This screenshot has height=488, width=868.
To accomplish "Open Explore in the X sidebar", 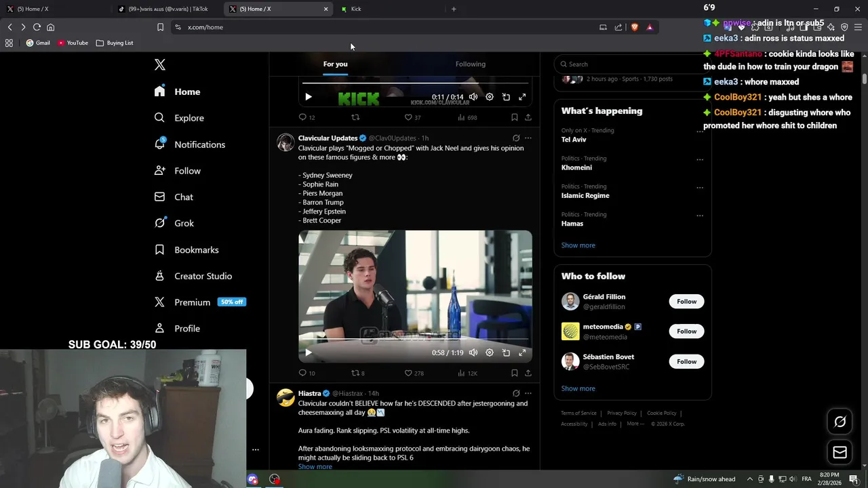I will click(179, 118).
